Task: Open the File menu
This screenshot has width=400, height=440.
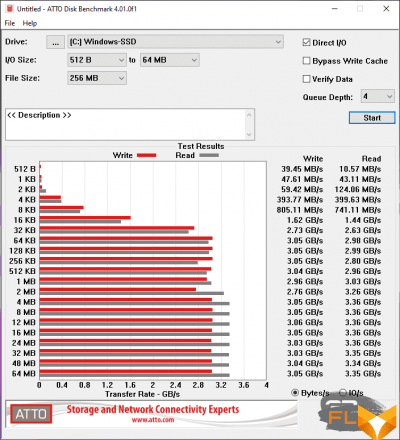Action: click(10, 23)
